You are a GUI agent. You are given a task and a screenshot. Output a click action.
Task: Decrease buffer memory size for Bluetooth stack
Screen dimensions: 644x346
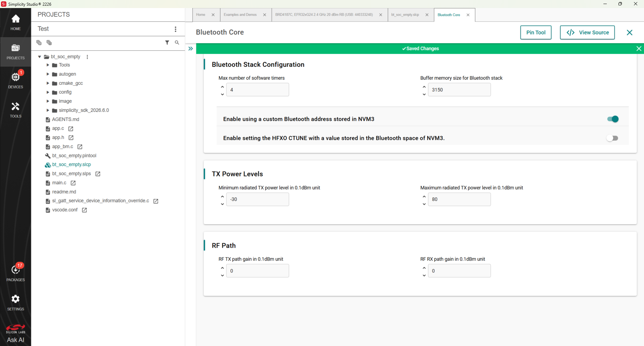(x=424, y=94)
